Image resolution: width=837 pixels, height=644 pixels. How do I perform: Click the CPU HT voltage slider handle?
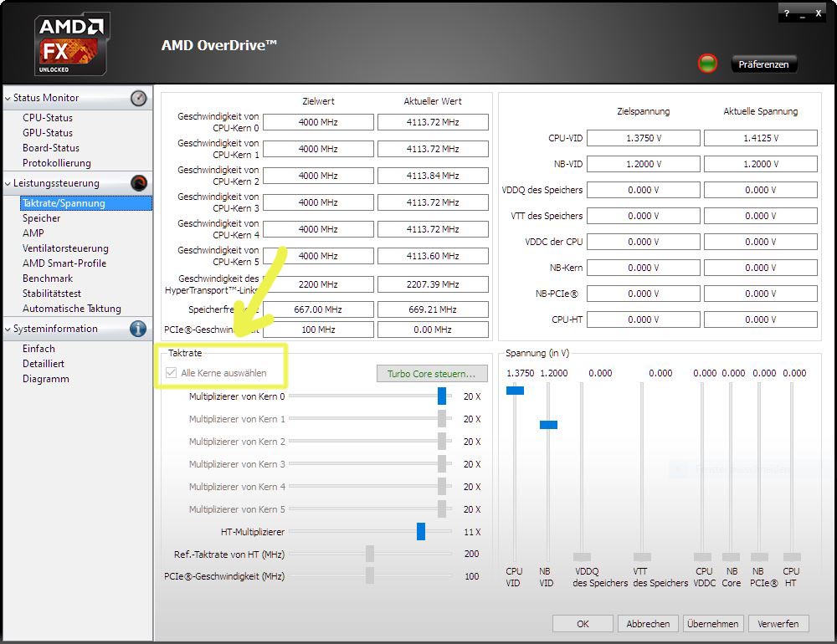[792, 557]
